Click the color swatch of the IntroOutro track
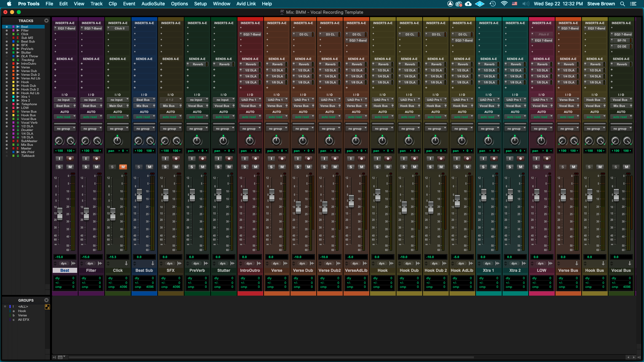644x362 pixels. click(x=13, y=64)
